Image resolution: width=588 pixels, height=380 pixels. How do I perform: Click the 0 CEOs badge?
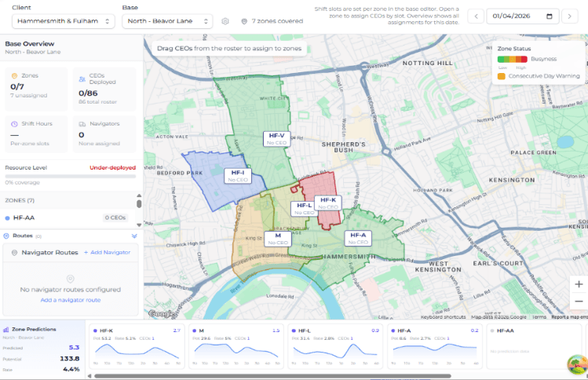tap(115, 218)
